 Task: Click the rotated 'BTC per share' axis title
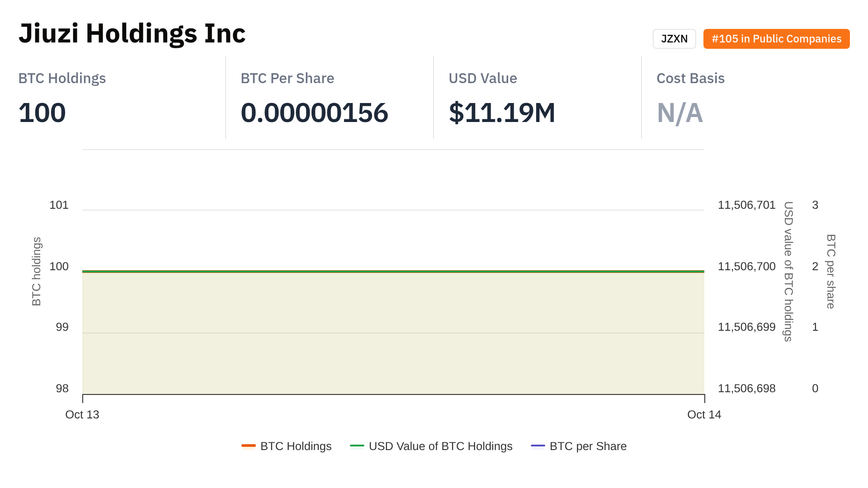(830, 271)
